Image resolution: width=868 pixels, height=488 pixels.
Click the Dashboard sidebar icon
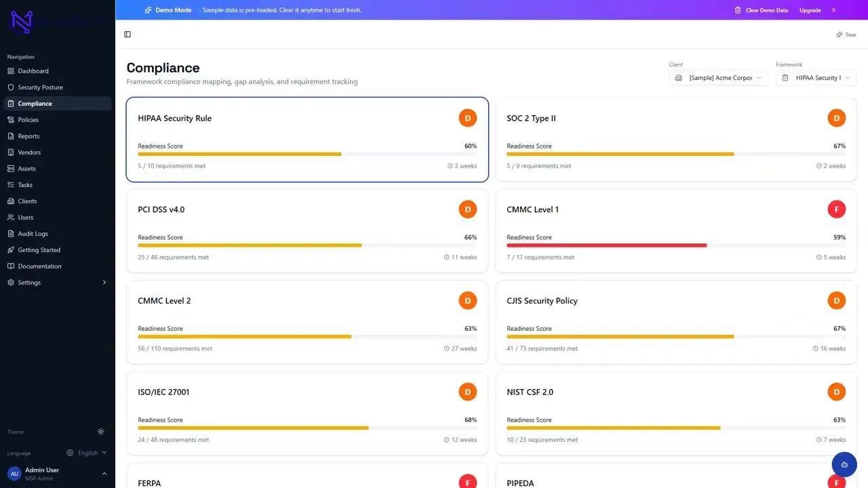click(11, 71)
